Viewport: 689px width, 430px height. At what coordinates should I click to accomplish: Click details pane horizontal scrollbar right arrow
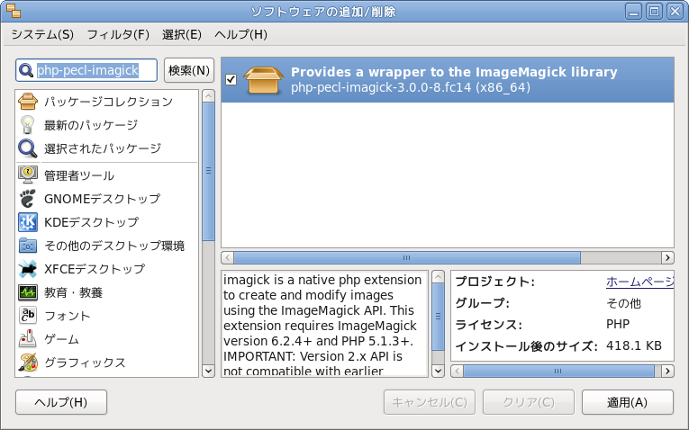[x=668, y=371]
